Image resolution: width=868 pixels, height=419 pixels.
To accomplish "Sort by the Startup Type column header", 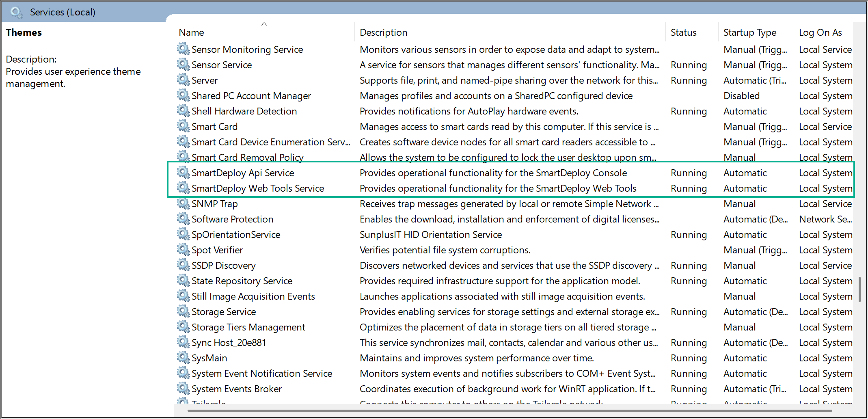I will click(756, 32).
